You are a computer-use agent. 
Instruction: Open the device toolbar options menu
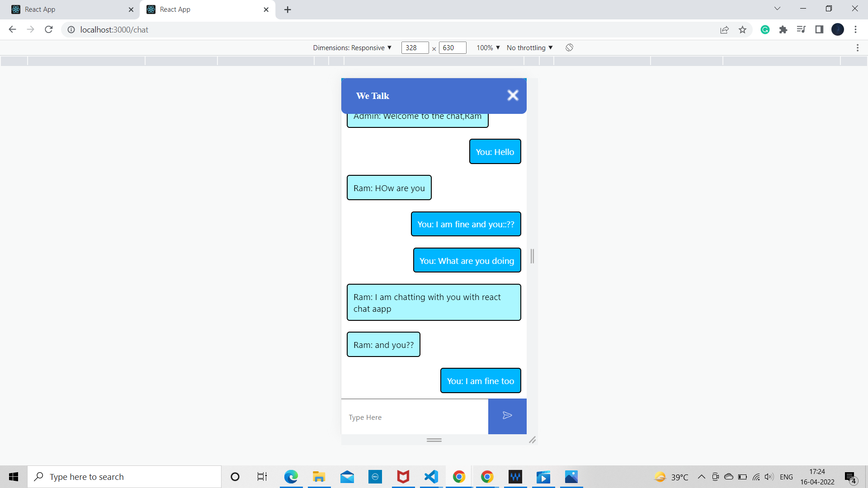(858, 47)
